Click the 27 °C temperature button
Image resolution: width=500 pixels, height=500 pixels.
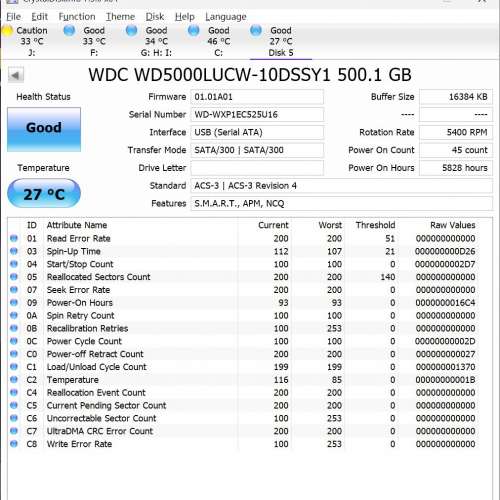[44, 193]
